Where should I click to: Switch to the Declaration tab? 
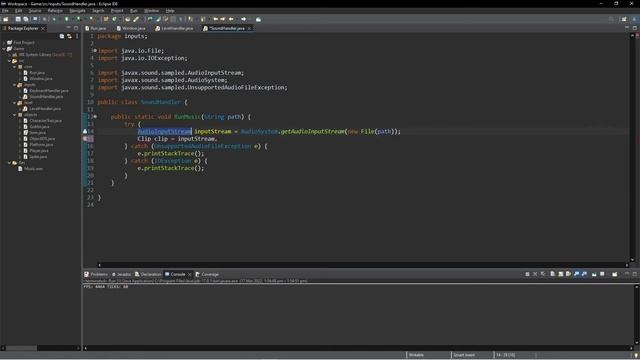point(148,274)
